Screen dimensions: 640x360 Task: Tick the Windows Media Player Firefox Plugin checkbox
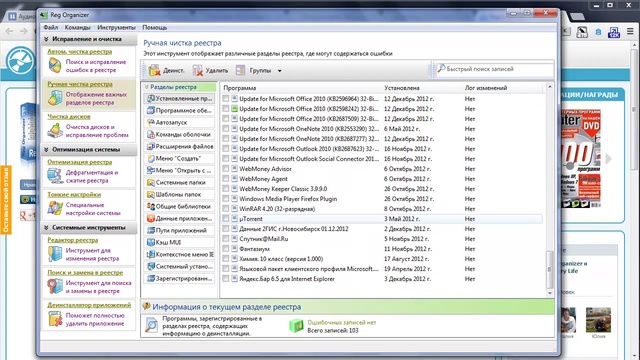(226, 198)
